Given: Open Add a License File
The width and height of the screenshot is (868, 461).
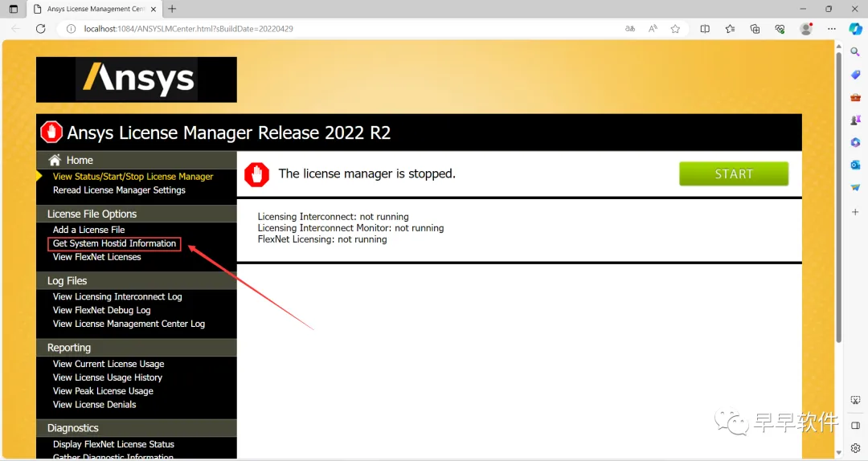Looking at the screenshot, I should pos(88,230).
